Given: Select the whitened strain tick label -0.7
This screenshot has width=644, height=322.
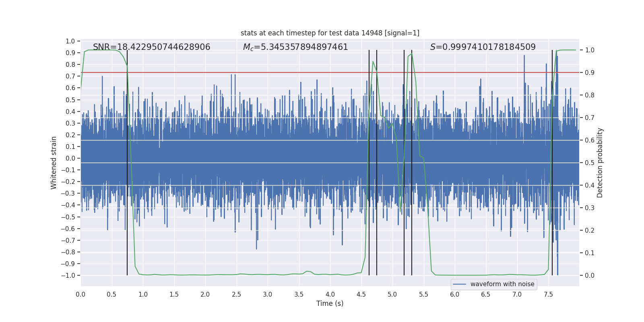Looking at the screenshot, I should click(68, 240).
